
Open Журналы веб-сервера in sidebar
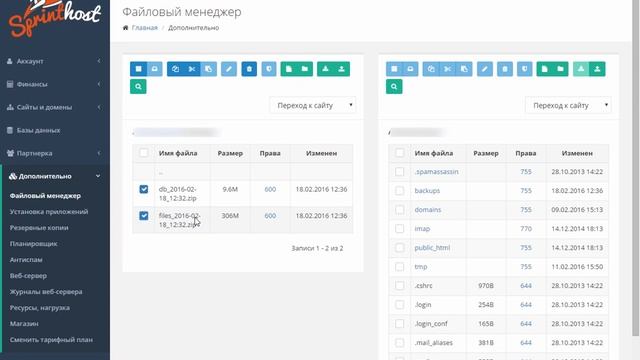click(46, 292)
